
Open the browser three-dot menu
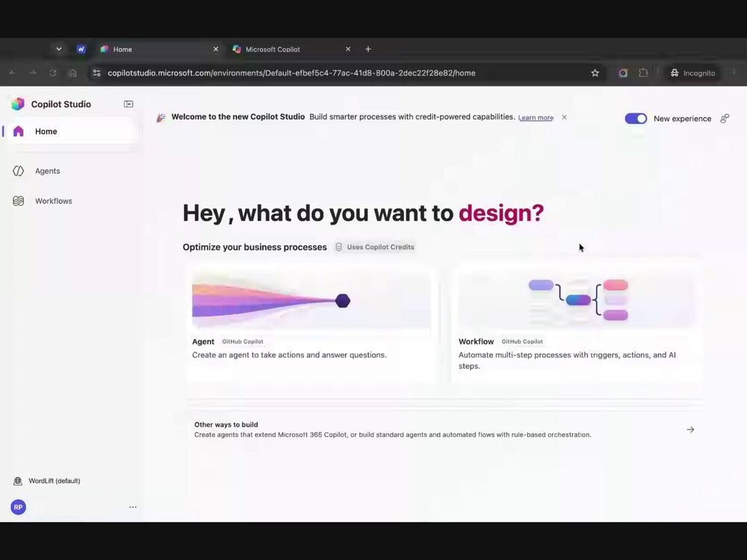(734, 72)
